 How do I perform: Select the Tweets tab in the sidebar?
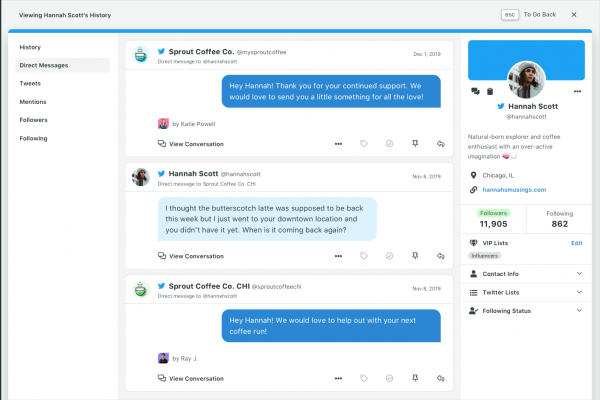30,83
